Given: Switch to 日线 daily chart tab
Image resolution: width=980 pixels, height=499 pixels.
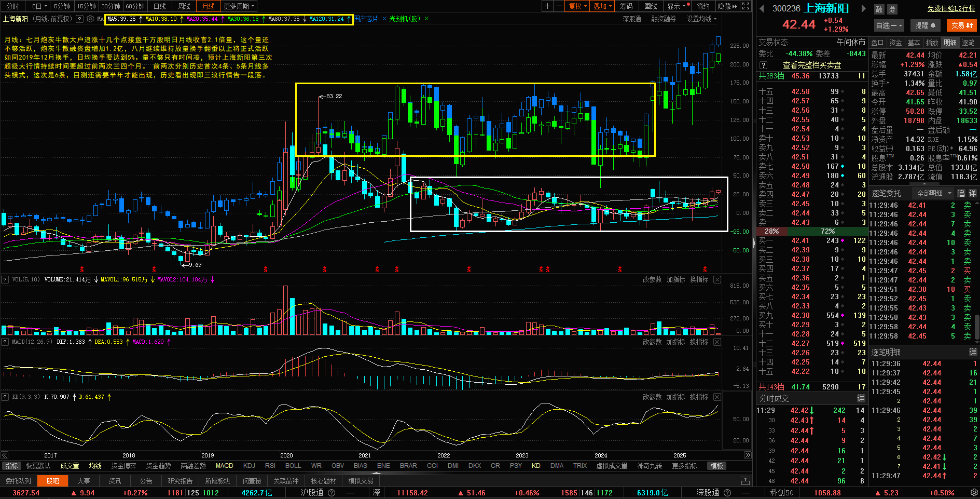Looking at the screenshot, I should (160, 6).
